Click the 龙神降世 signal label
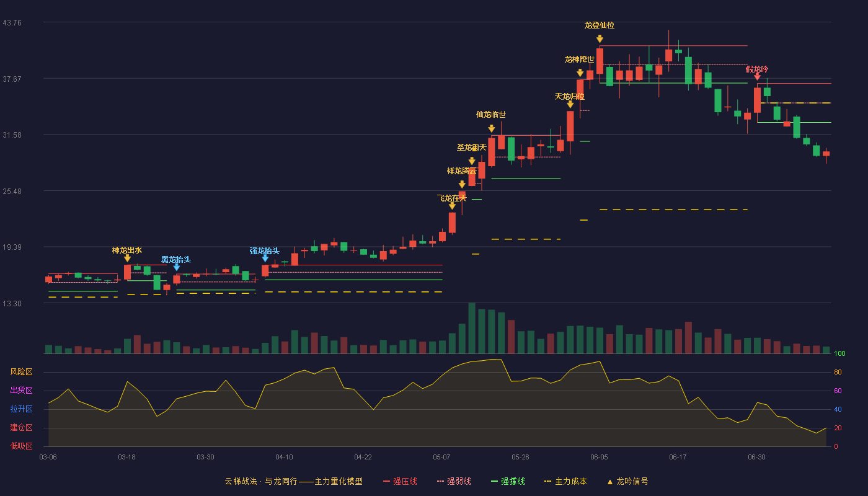The width and height of the screenshot is (868, 496). point(580,60)
